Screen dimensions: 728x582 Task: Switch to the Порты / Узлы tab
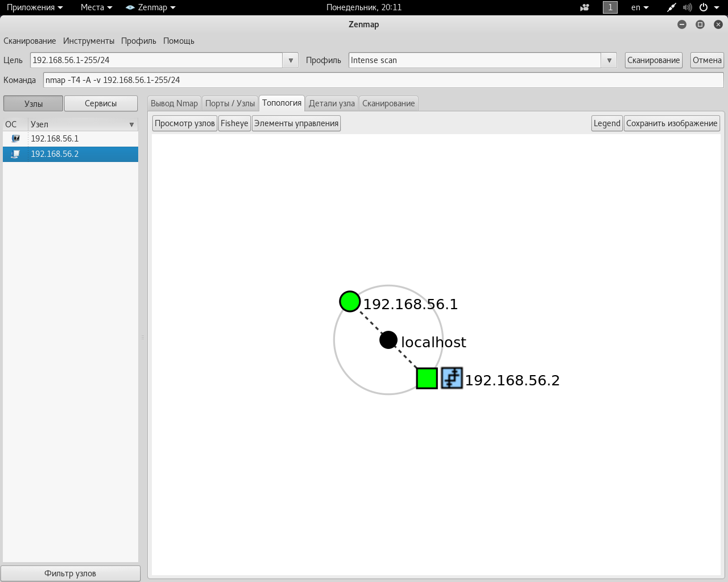[x=230, y=103]
